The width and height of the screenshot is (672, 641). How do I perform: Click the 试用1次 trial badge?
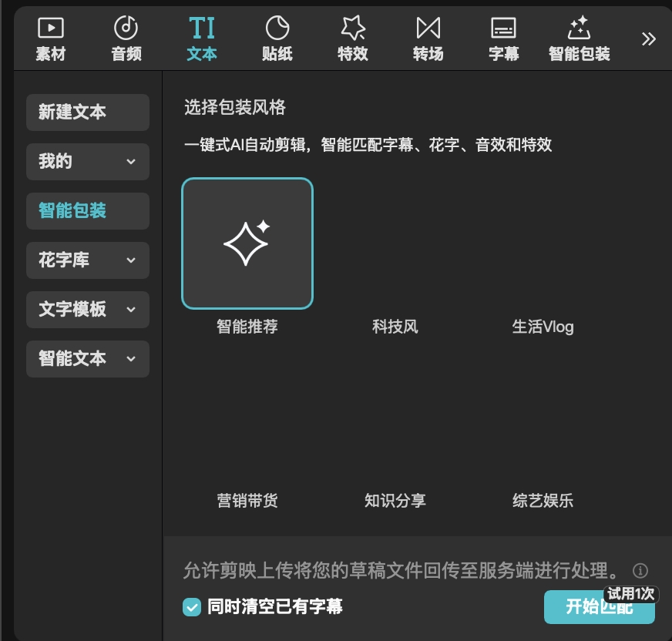tap(631, 594)
